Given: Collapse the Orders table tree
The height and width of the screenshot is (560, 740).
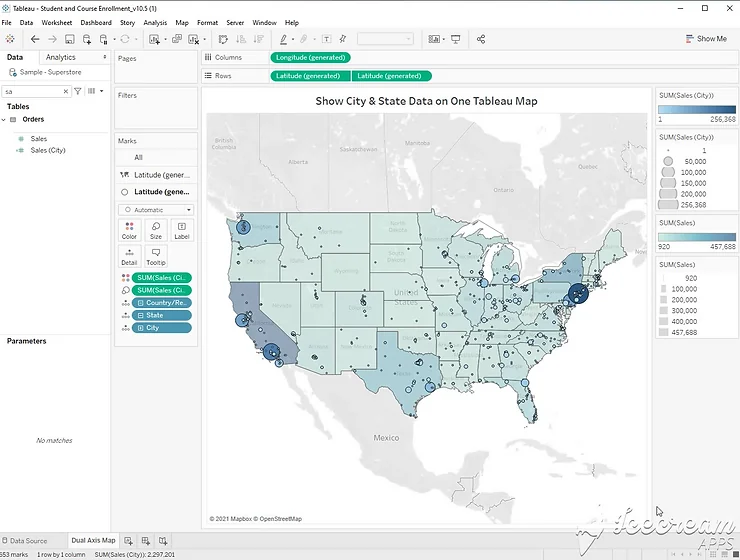Looking at the screenshot, I should pyautogui.click(x=4, y=120).
